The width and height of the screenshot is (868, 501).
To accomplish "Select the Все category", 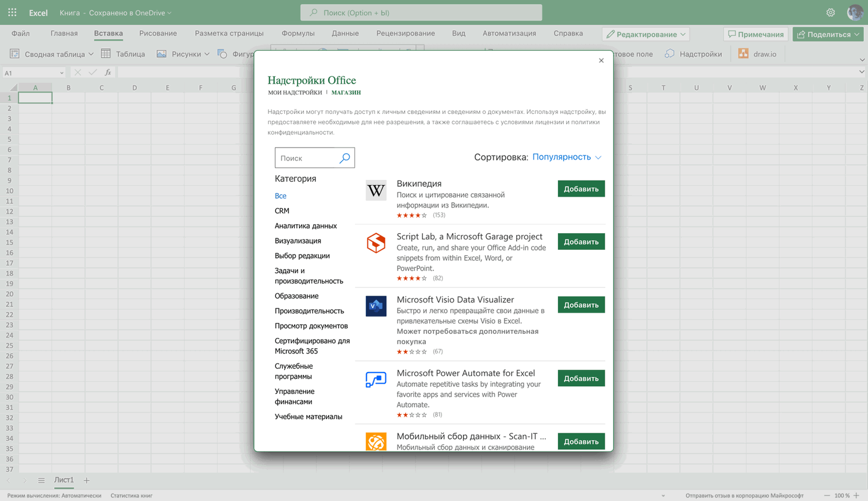I will 281,196.
